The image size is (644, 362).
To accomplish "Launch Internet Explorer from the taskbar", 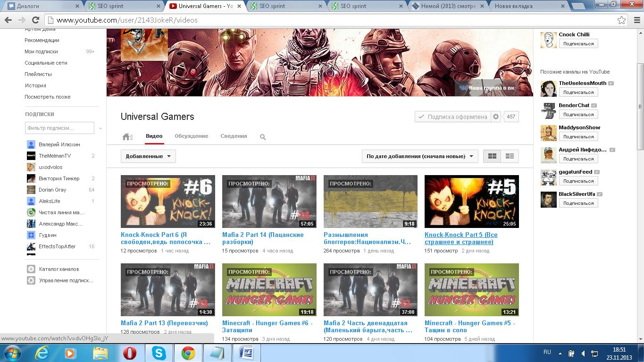I will pos(42,353).
